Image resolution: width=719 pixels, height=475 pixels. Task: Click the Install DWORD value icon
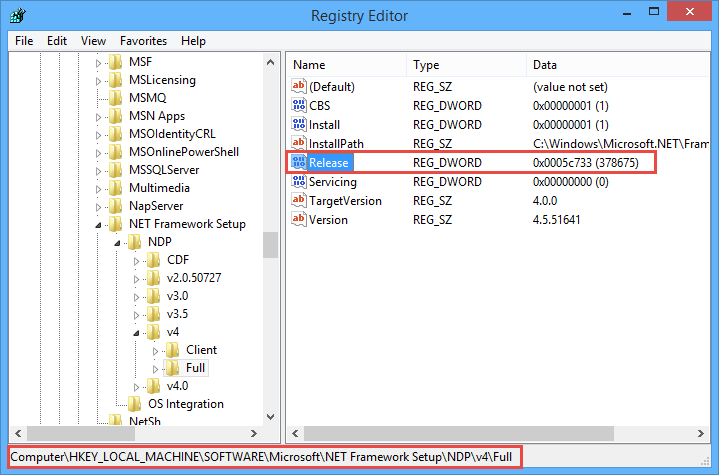point(298,124)
